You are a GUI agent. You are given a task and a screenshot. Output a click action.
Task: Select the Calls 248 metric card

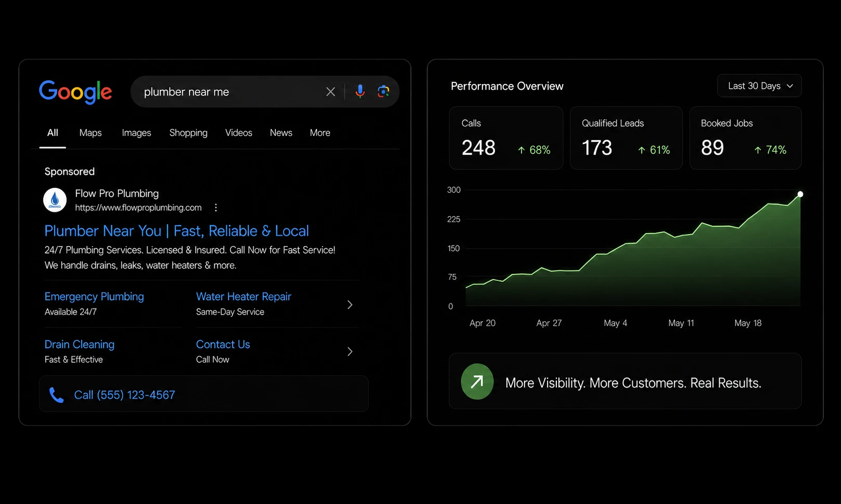pos(506,138)
